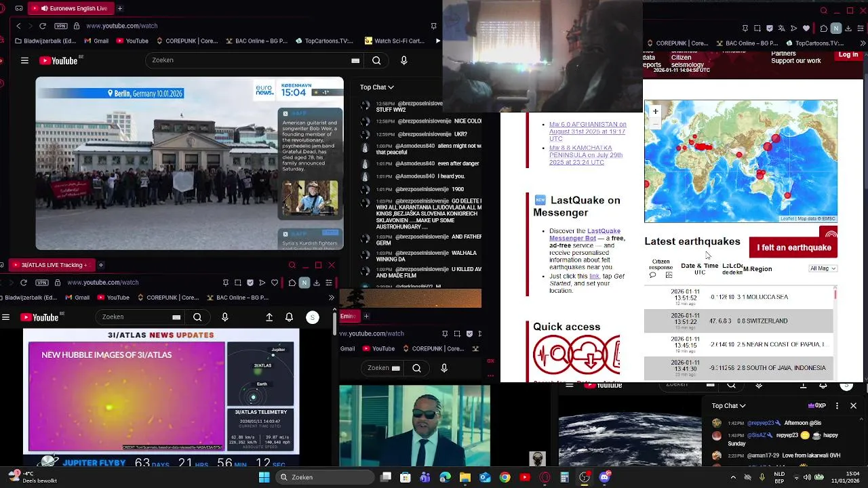The width and height of the screenshot is (868, 488).
Task: Open a new tab beside the Eminem tab
Action: (x=366, y=316)
